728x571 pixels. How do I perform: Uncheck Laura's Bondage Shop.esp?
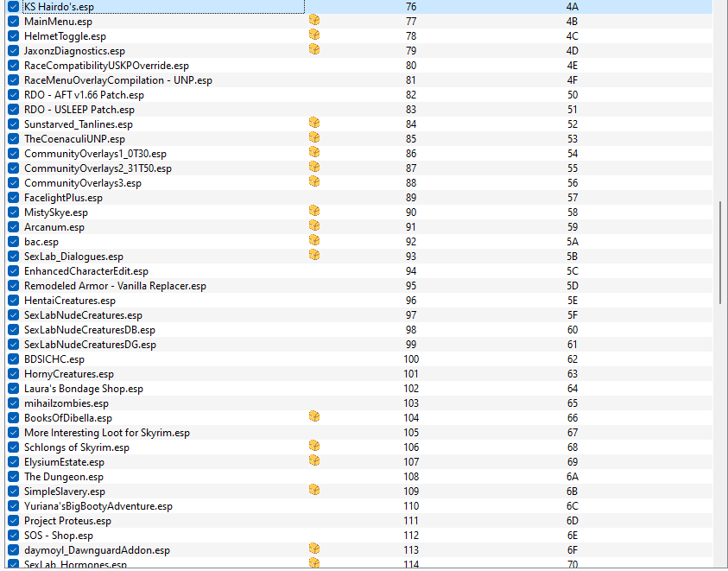coord(14,389)
